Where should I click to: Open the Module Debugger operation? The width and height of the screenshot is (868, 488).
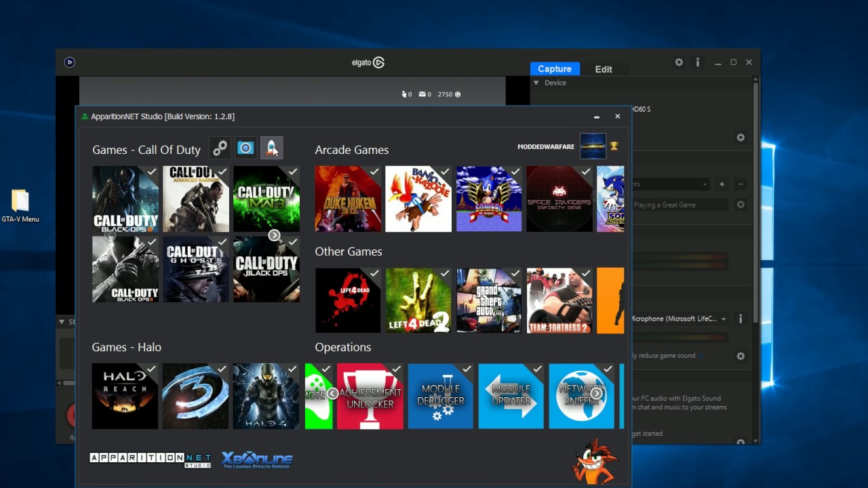[x=441, y=396]
